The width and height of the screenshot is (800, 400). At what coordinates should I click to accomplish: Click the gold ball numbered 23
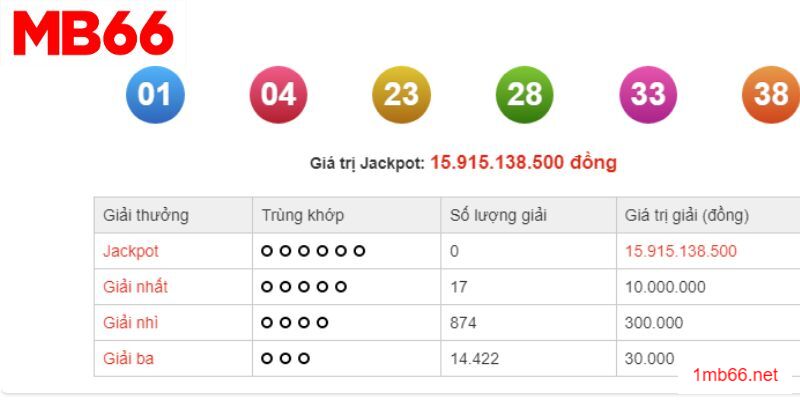401,95
